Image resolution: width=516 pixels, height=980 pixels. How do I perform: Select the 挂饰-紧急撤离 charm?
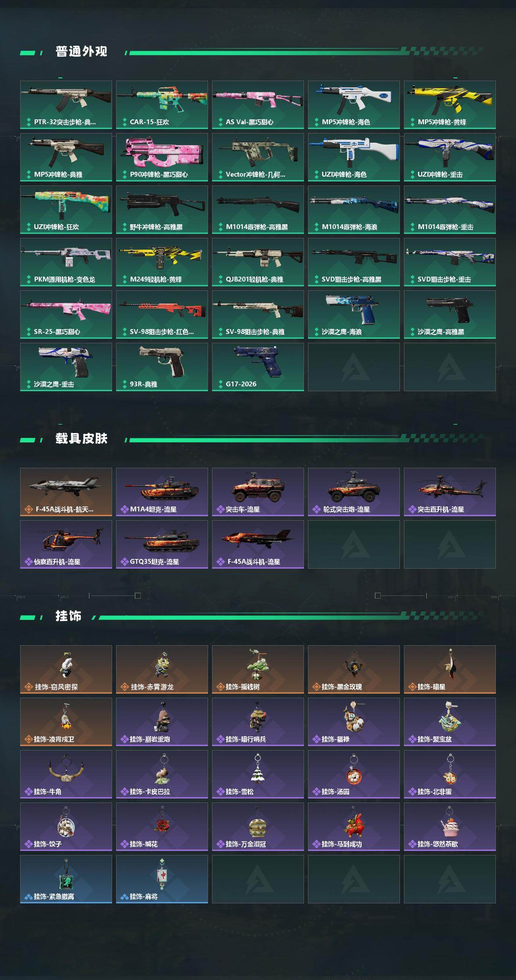pos(66,879)
